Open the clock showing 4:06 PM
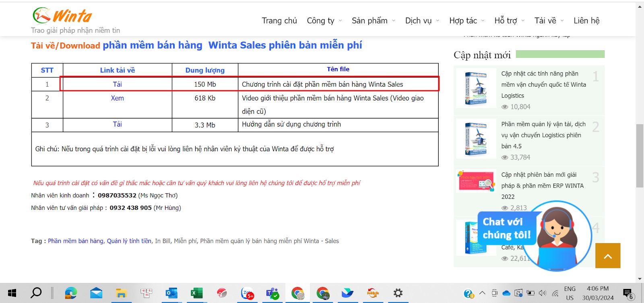 tap(598, 293)
